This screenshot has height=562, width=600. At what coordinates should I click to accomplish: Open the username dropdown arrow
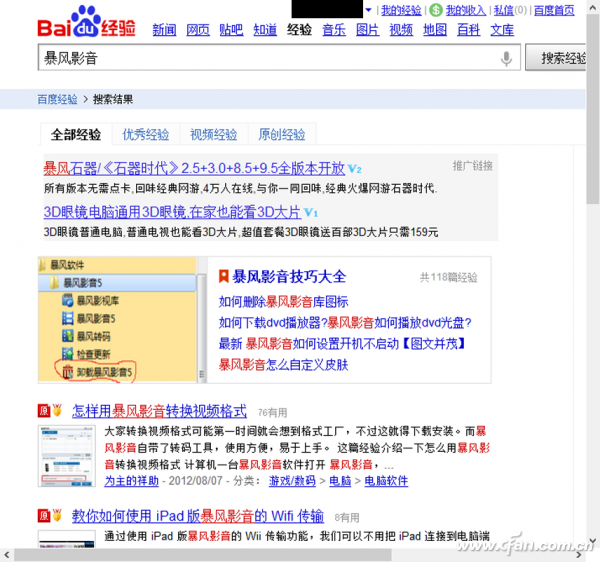[x=368, y=10]
